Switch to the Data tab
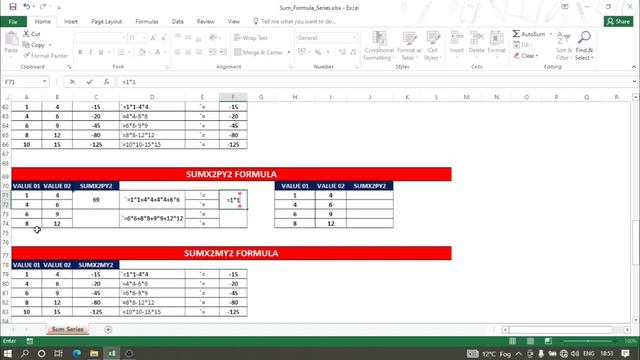 point(178,22)
